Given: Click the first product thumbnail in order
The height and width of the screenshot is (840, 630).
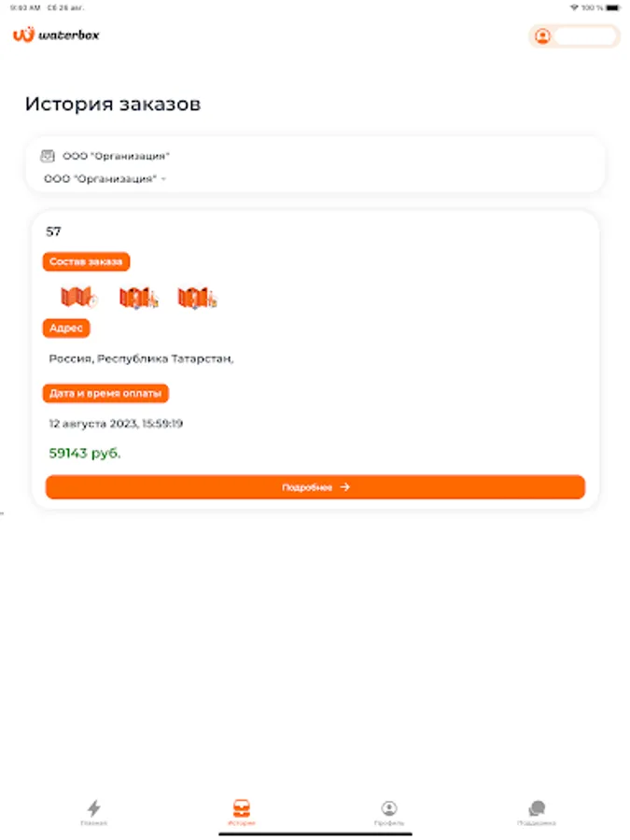Looking at the screenshot, I should click(x=78, y=298).
